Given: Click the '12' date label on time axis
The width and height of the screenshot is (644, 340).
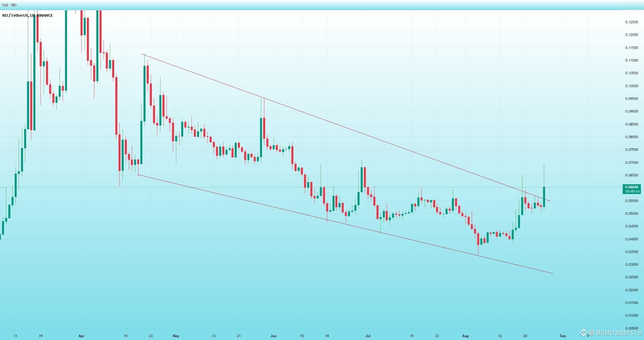Looking at the screenshot, I should point(500,336).
